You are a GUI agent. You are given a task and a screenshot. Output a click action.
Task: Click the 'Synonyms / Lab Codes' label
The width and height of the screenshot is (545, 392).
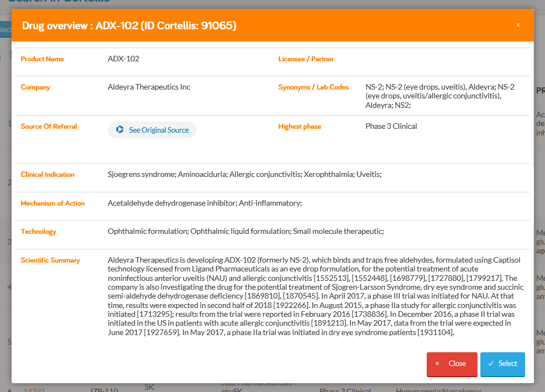pos(313,87)
